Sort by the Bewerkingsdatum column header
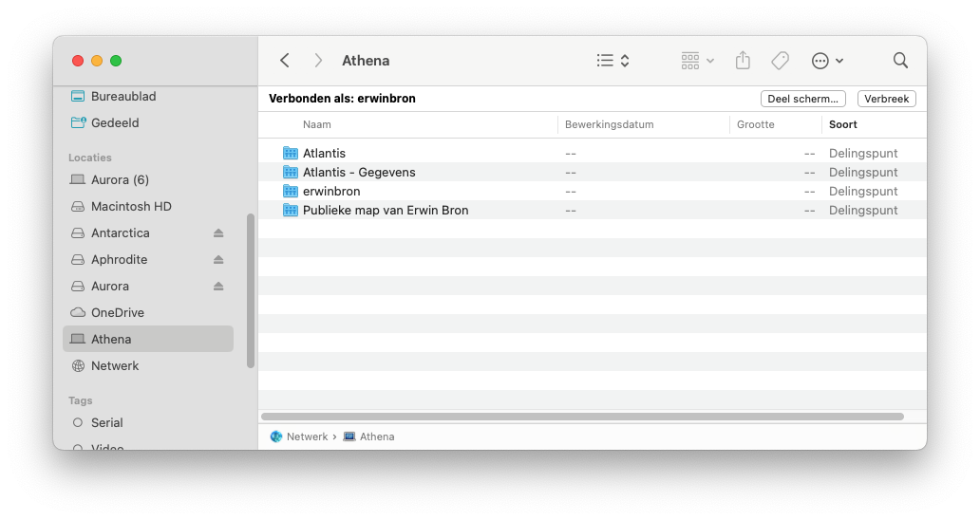Image resolution: width=980 pixels, height=520 pixels. pyautogui.click(x=609, y=124)
